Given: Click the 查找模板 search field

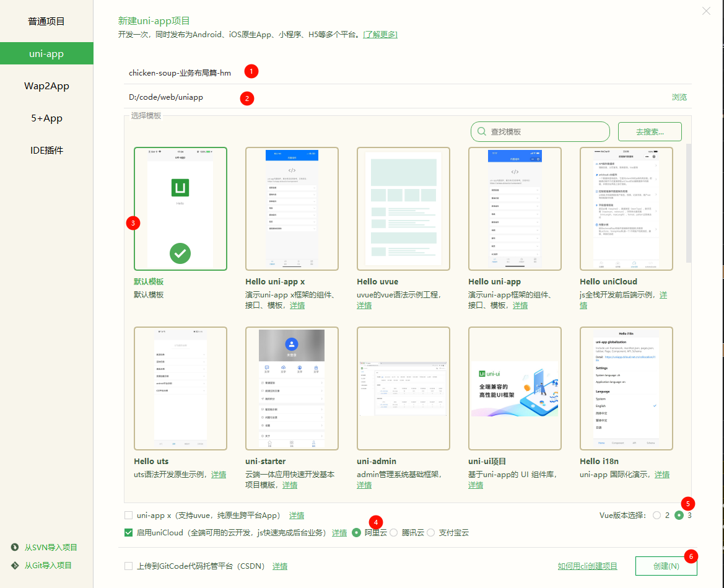Looking at the screenshot, I should 540,131.
